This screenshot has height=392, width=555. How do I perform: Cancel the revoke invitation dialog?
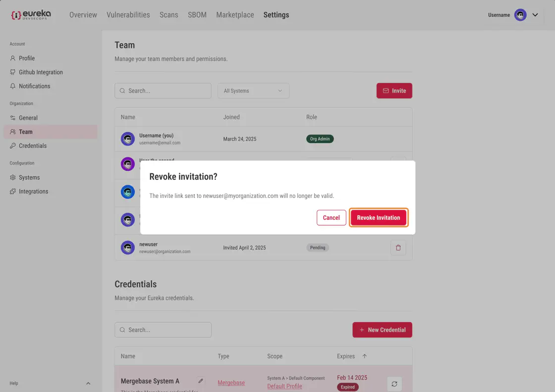(331, 218)
